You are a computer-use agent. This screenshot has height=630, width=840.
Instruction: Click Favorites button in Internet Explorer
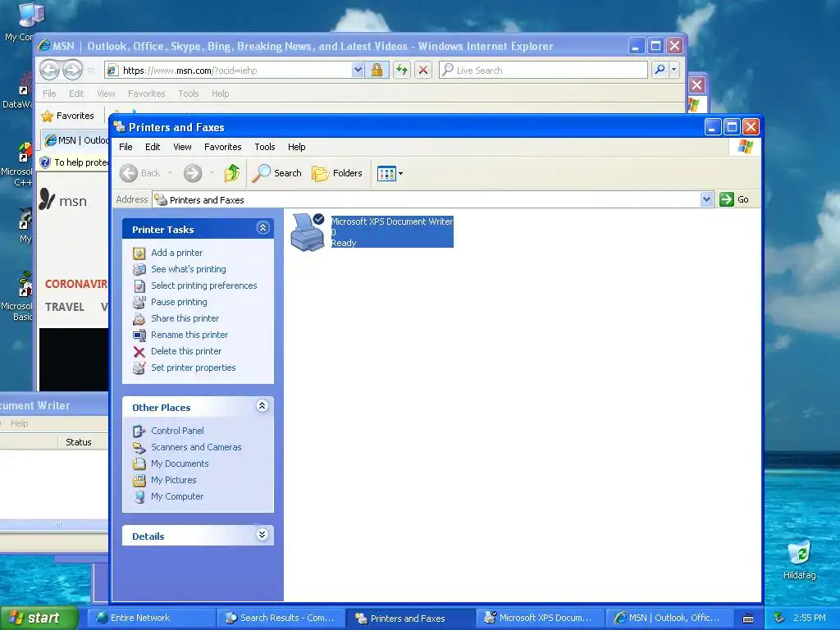pos(68,116)
